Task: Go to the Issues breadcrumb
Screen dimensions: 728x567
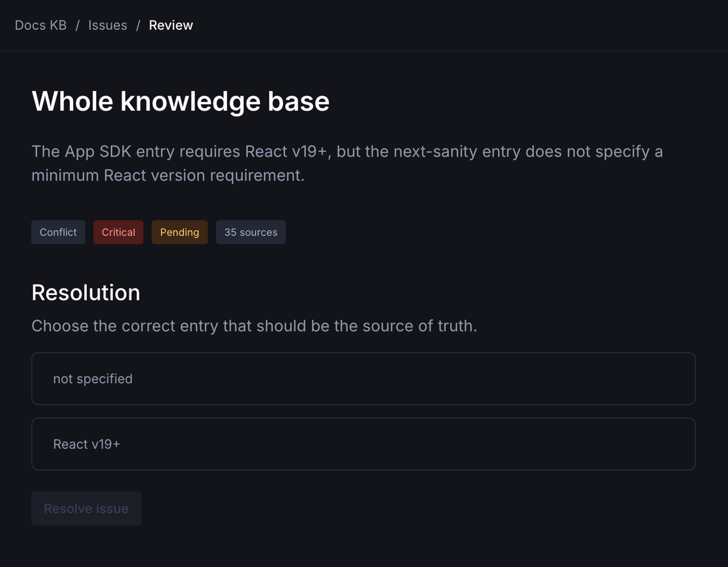Action: tap(108, 25)
